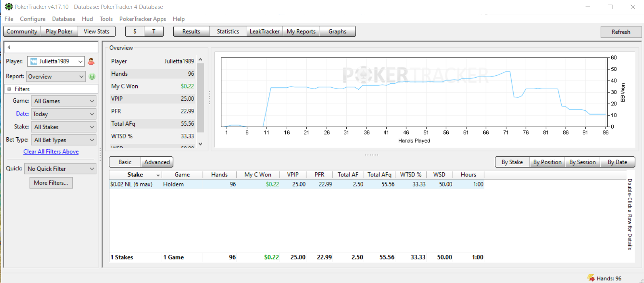Click the Refresh button
644x283 pixels.
(621, 32)
